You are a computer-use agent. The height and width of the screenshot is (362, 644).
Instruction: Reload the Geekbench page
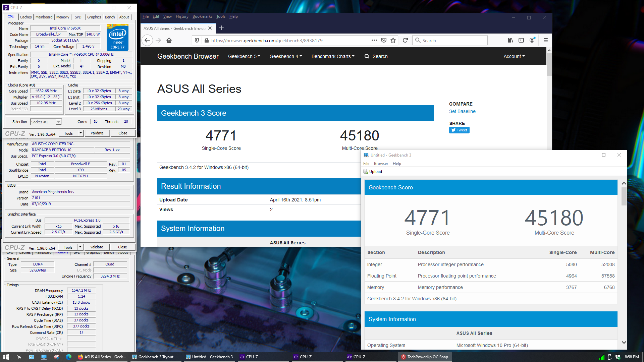[x=405, y=40]
